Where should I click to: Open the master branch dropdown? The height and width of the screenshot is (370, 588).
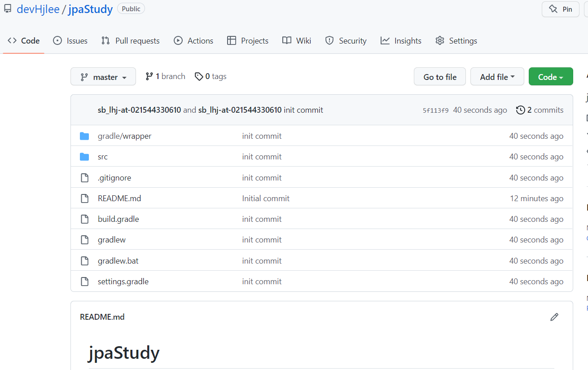coord(103,77)
